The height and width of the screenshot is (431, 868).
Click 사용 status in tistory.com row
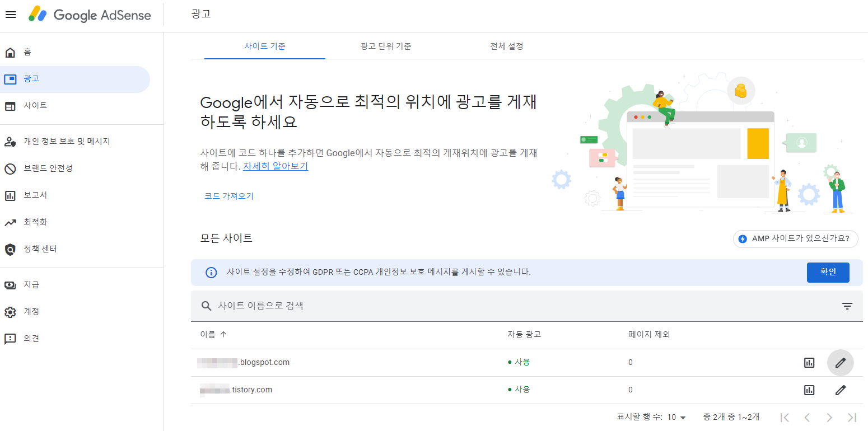click(x=519, y=390)
